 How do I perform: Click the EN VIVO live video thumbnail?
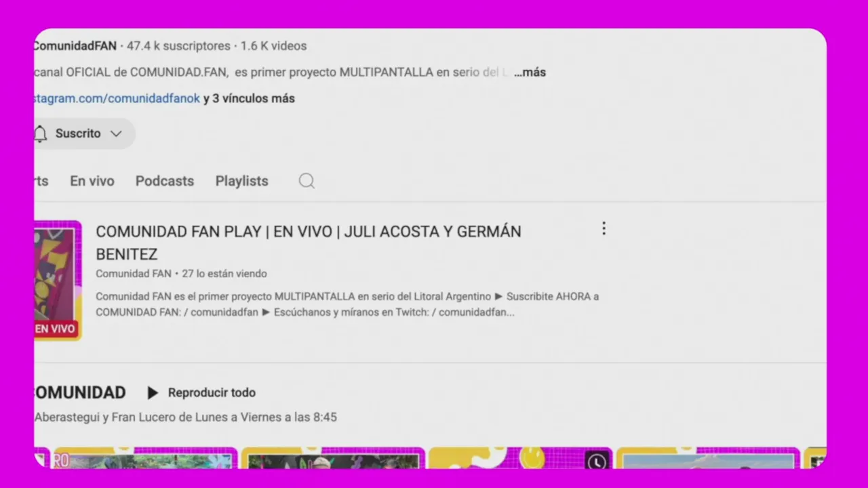click(x=58, y=281)
